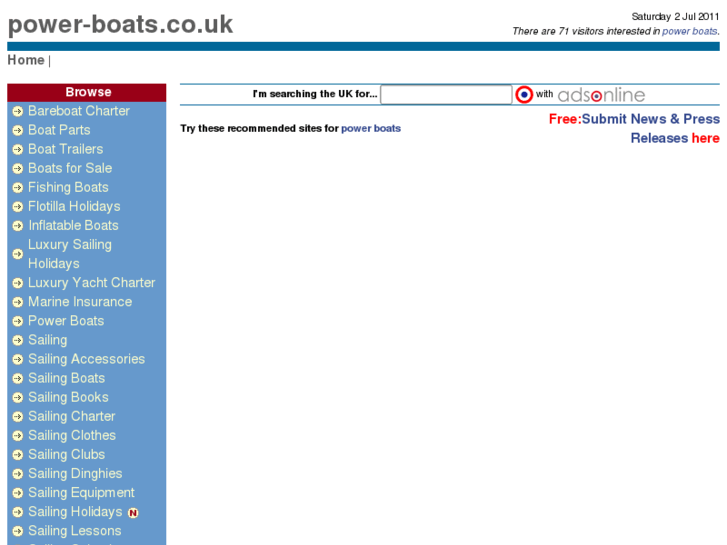
Task: Open the Bareboat Charter category
Action: pyautogui.click(x=79, y=111)
